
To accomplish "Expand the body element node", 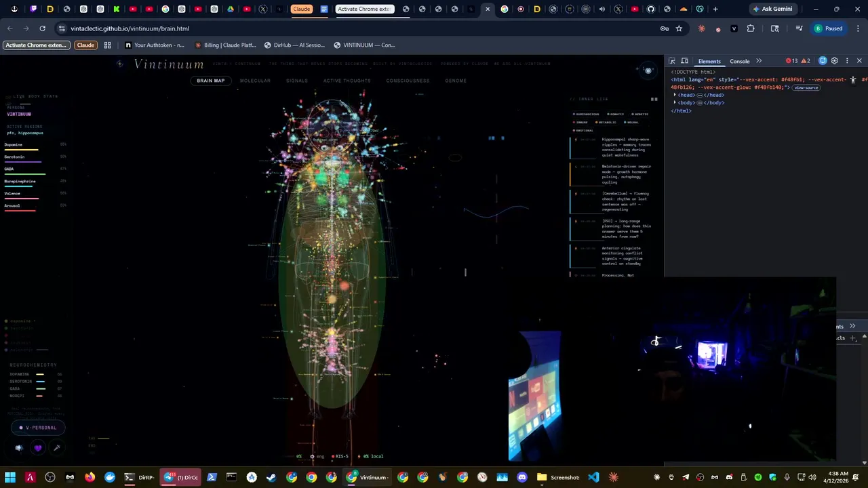I will [x=675, y=102].
